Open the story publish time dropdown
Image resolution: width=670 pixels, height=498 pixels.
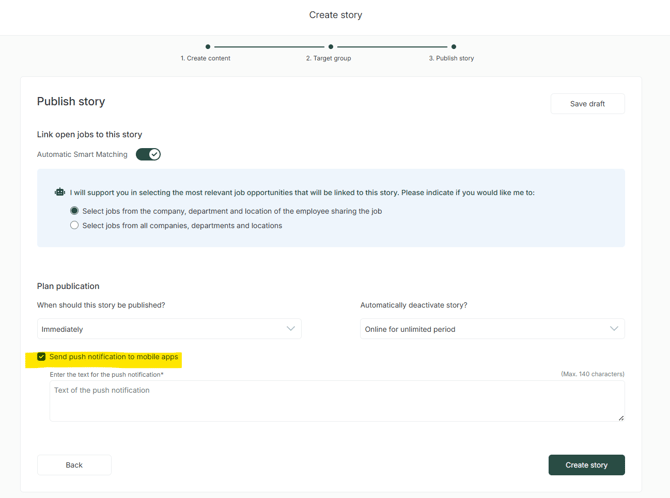click(x=169, y=329)
